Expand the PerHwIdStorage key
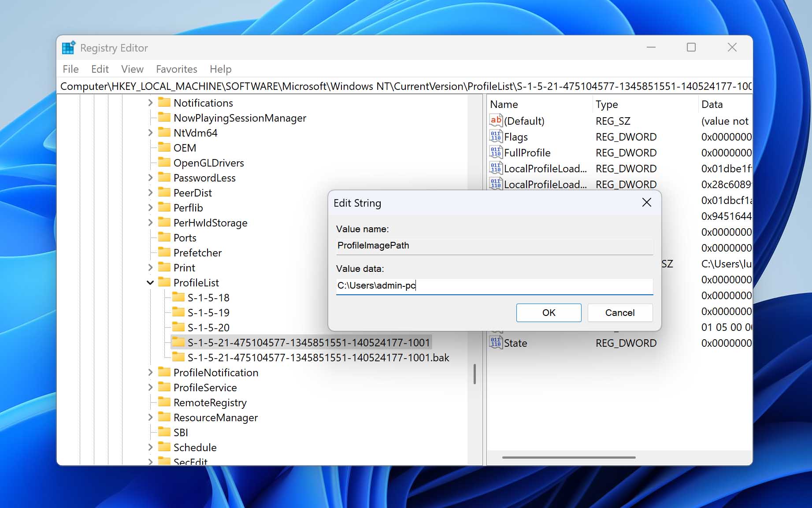 click(150, 222)
